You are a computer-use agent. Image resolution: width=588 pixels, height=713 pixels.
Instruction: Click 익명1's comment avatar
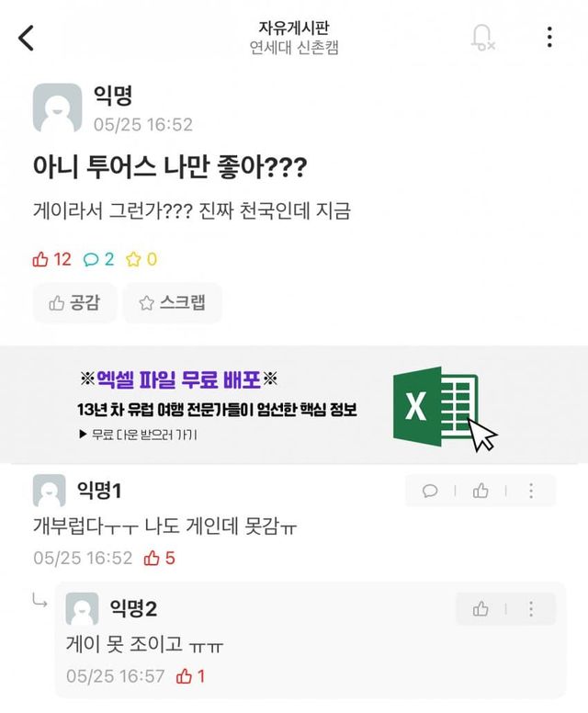50,491
